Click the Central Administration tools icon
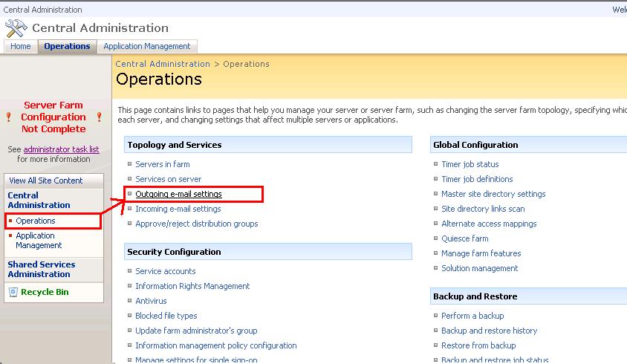The image size is (627, 364). coord(16,28)
